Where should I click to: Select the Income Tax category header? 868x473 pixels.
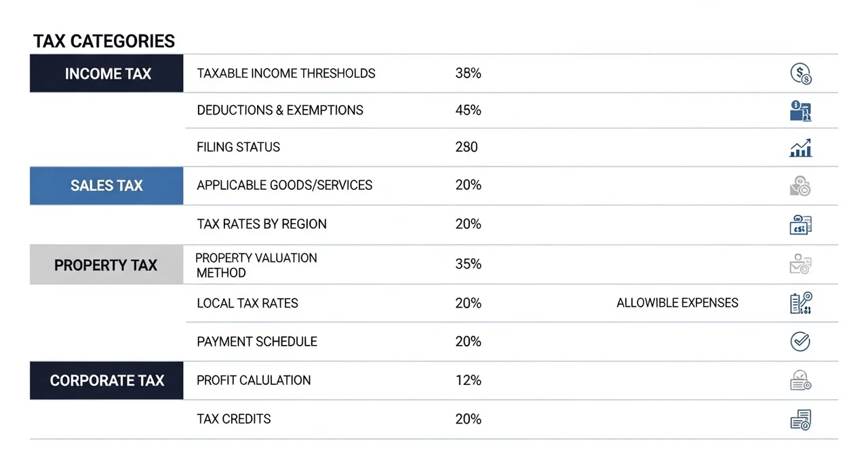[x=107, y=74]
